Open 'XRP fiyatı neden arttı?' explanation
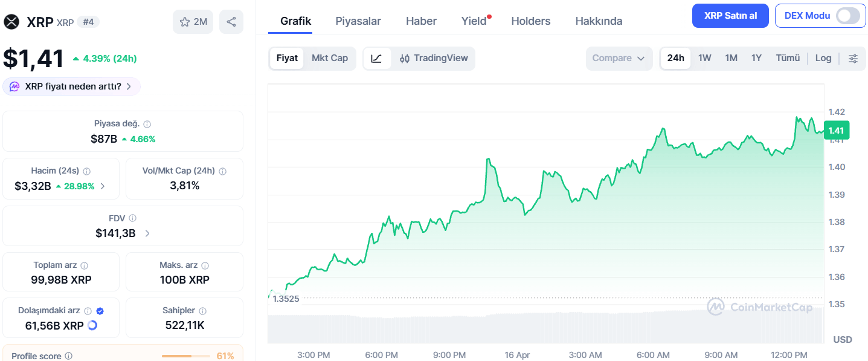 (x=72, y=86)
